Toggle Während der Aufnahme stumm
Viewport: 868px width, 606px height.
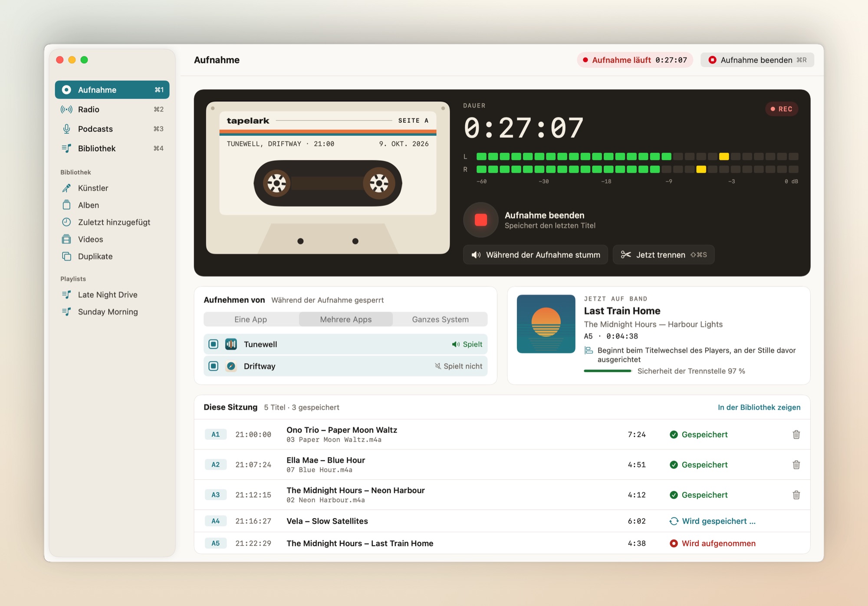pos(536,255)
